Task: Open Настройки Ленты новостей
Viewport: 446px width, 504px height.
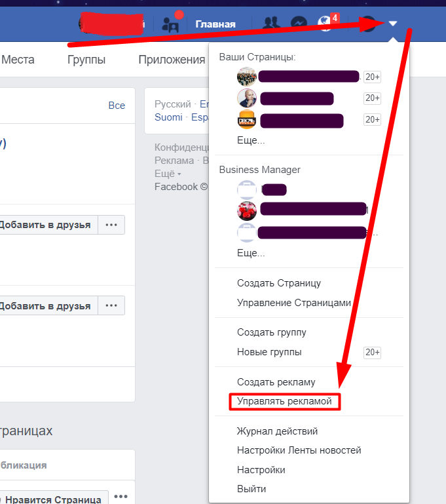Action: [299, 450]
